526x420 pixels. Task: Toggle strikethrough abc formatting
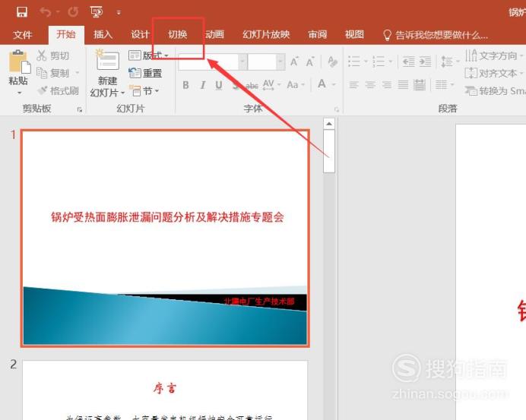pyautogui.click(x=252, y=86)
